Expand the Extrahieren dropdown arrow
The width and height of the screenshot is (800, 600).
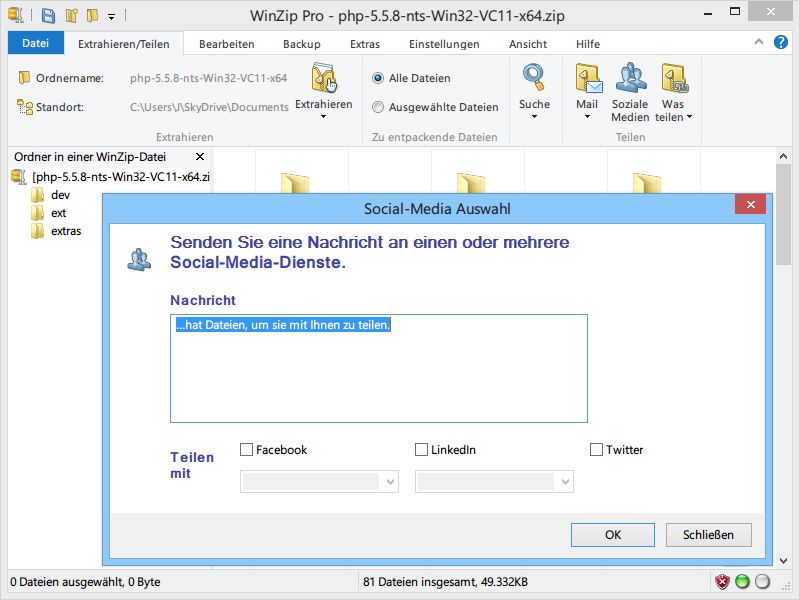[x=323, y=117]
